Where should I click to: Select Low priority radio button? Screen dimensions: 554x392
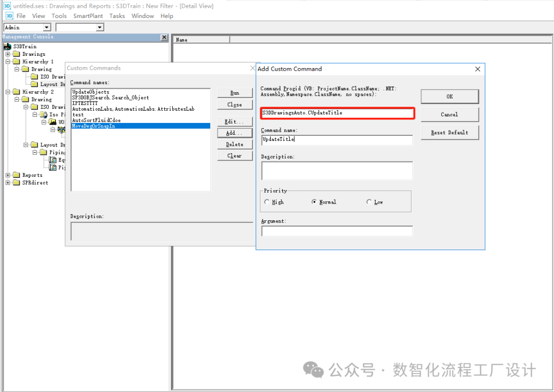tap(369, 202)
